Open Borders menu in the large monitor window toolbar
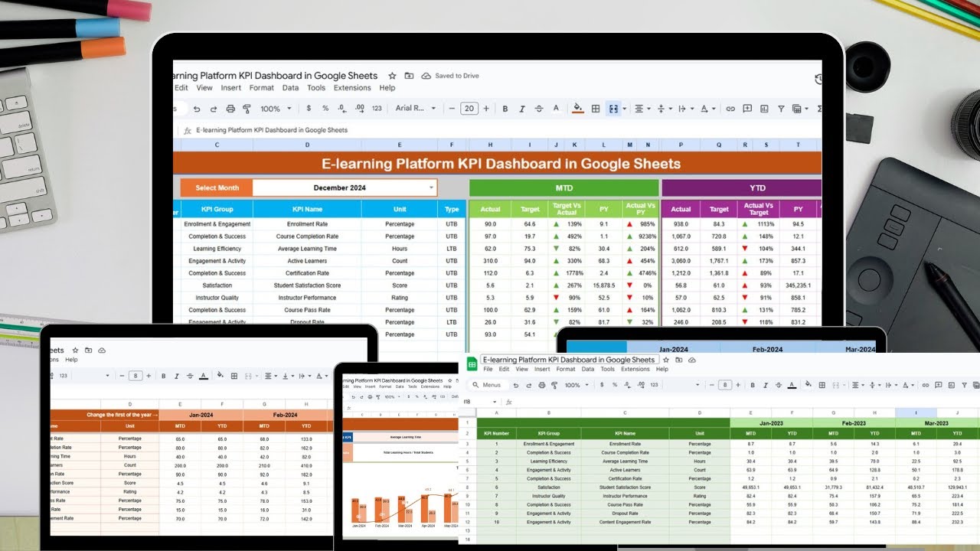Viewport: 980px width, 551px height. tap(596, 109)
